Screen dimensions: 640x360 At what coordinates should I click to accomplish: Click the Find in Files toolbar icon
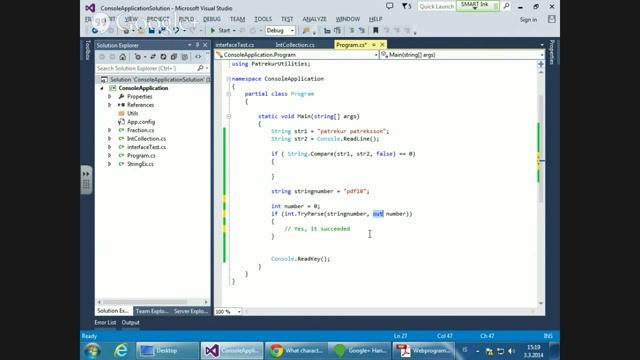tap(306, 30)
